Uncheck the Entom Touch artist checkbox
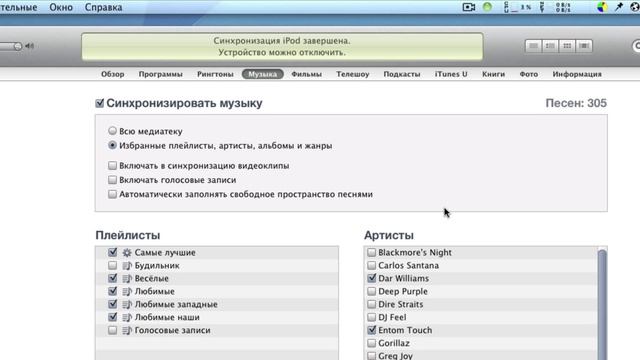The image size is (640, 360). pyautogui.click(x=371, y=330)
